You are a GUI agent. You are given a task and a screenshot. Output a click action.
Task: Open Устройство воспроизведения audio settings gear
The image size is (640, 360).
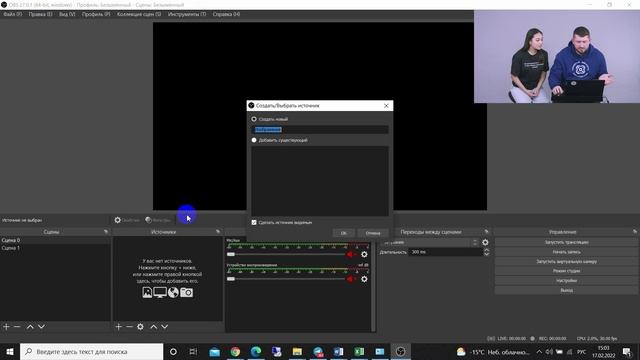click(364, 279)
